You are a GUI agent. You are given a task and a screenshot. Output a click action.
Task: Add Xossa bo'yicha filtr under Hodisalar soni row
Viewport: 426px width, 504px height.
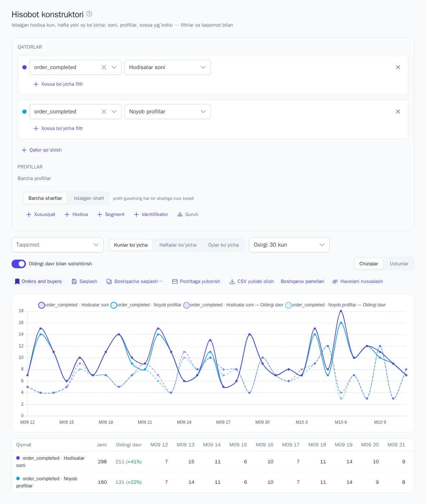(58, 84)
